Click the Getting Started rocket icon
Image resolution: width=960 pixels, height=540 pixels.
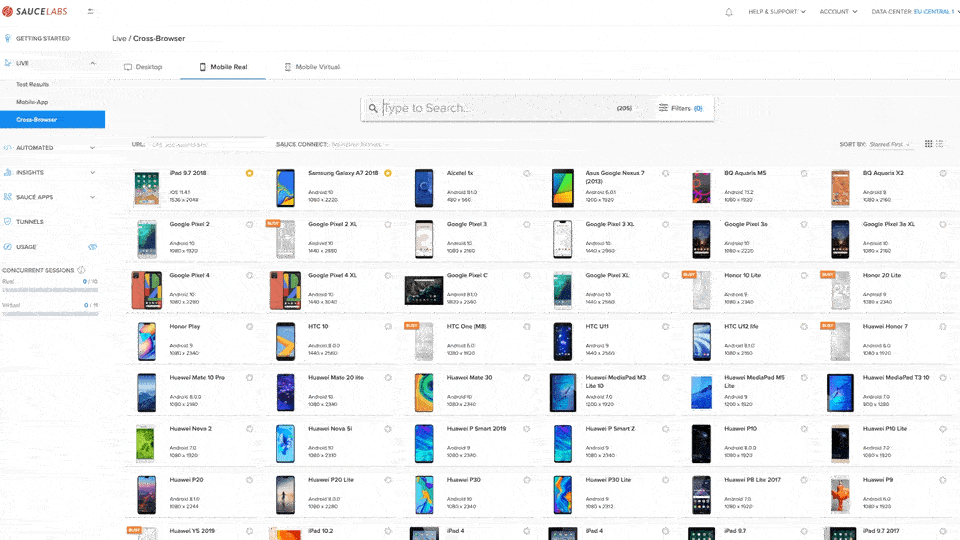coord(7,38)
